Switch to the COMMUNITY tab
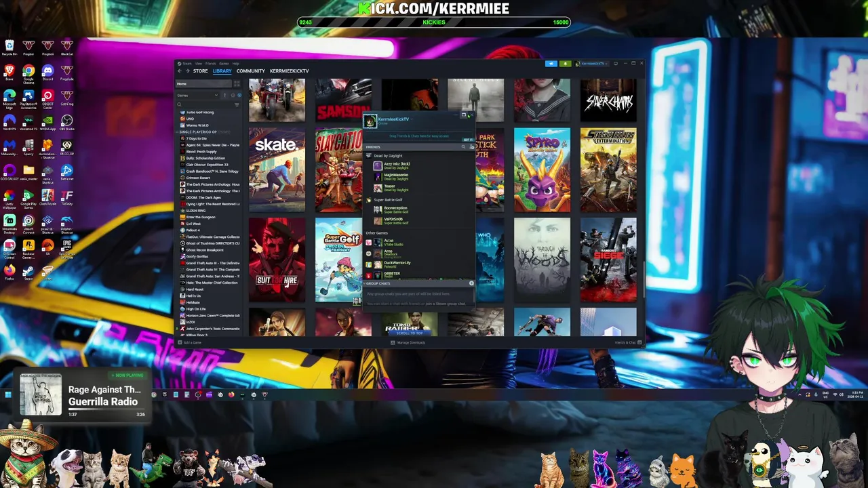Screen dimensions: 868x488 pos(250,71)
